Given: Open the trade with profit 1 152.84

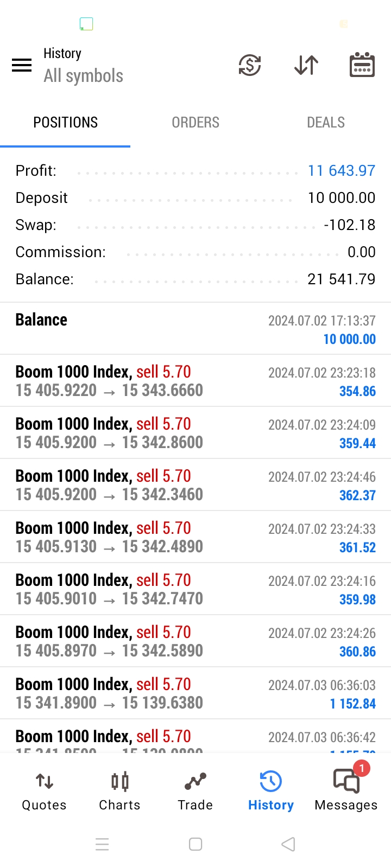Looking at the screenshot, I should click(x=195, y=693).
